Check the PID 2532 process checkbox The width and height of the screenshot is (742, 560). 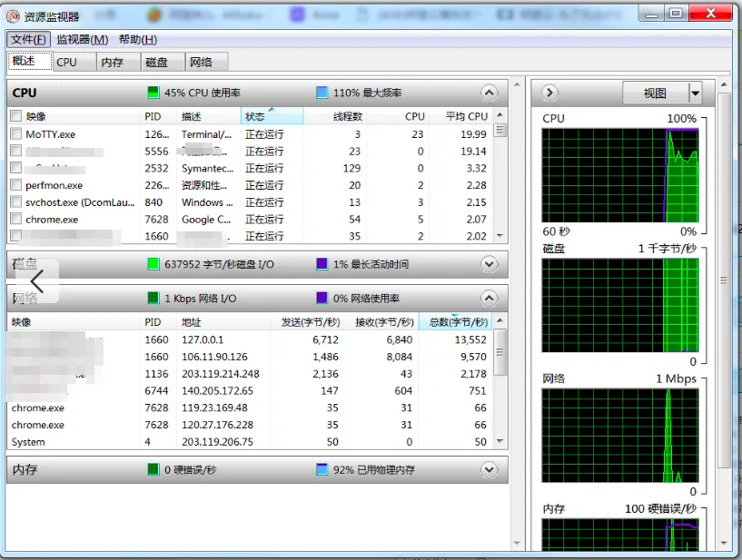(15, 168)
